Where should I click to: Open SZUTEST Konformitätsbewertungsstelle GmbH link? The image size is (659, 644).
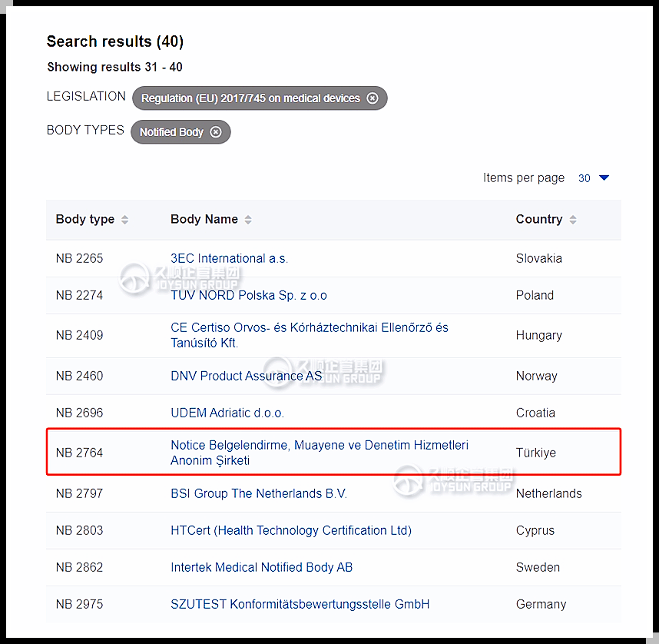point(300,605)
